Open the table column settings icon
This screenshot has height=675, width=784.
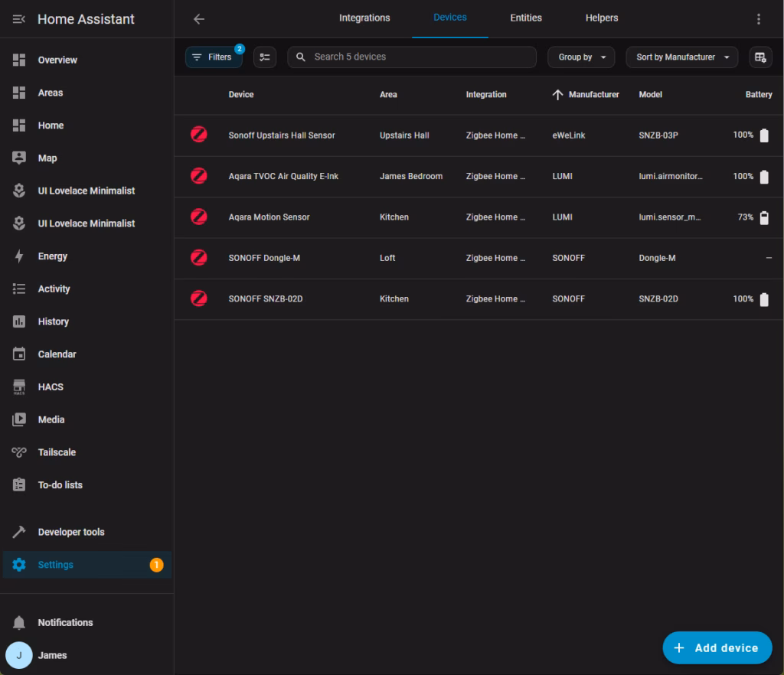pos(759,57)
